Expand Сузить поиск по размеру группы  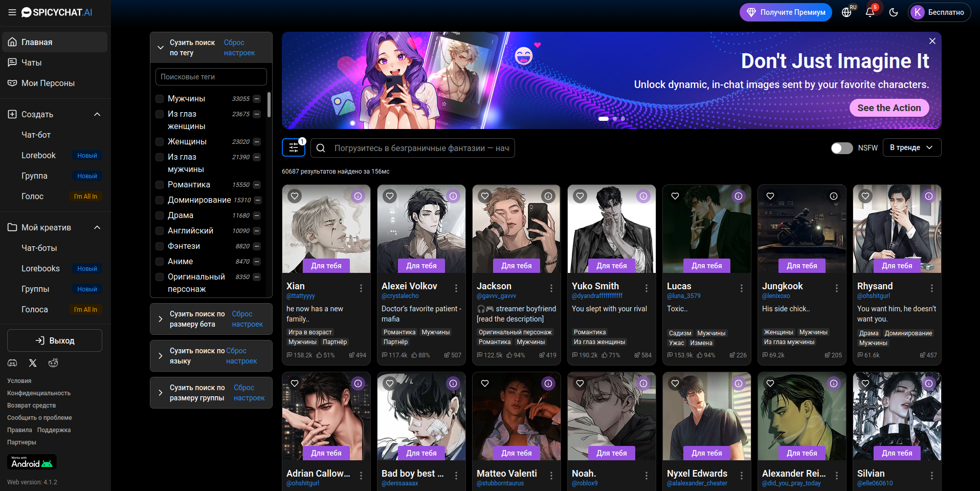coord(161,393)
